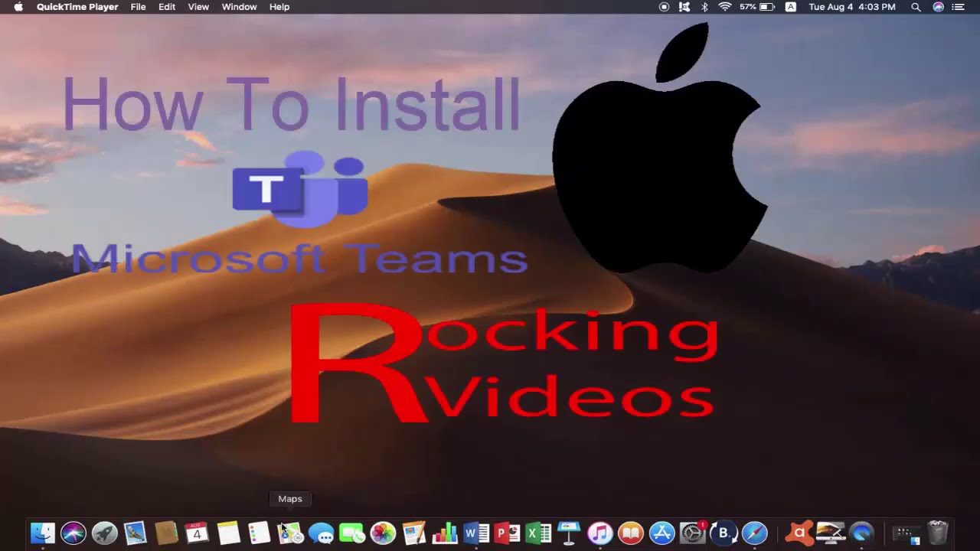Open FaceTime app in dock
The width and height of the screenshot is (980, 551).
pos(352,533)
